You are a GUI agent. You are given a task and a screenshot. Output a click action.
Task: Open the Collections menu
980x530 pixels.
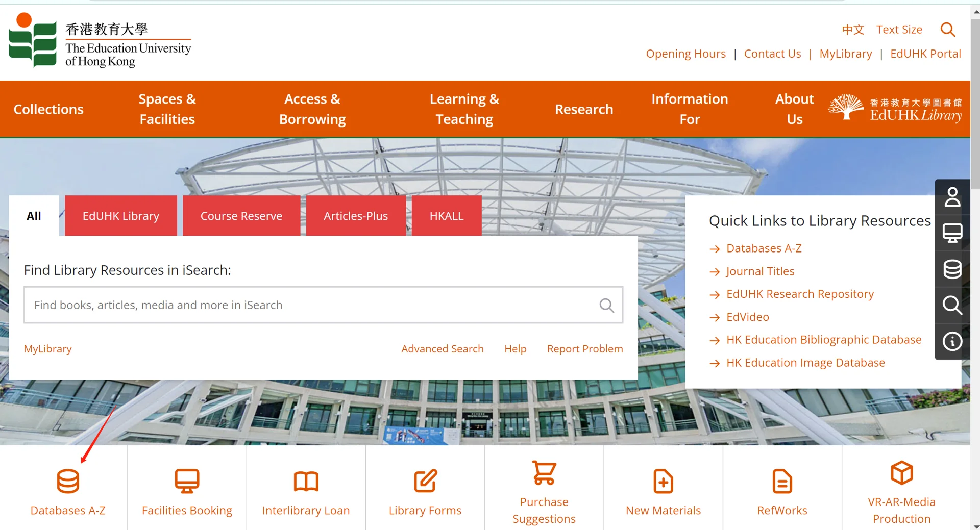click(48, 109)
